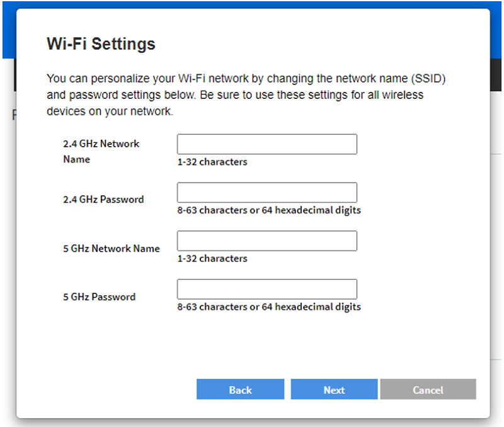Viewport: 504px width, 427px height.
Task: Cancel the Wi-Fi setup wizard
Action: [x=428, y=389]
